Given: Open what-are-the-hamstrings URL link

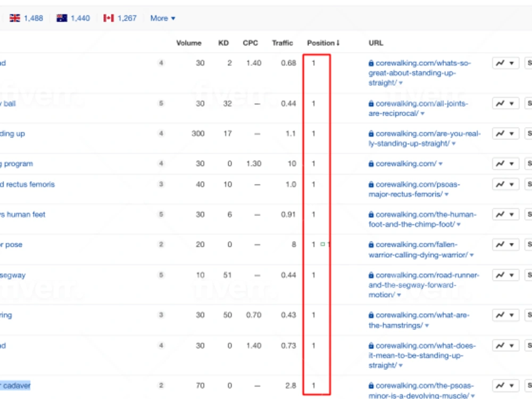Looking at the screenshot, I should pos(419,320).
